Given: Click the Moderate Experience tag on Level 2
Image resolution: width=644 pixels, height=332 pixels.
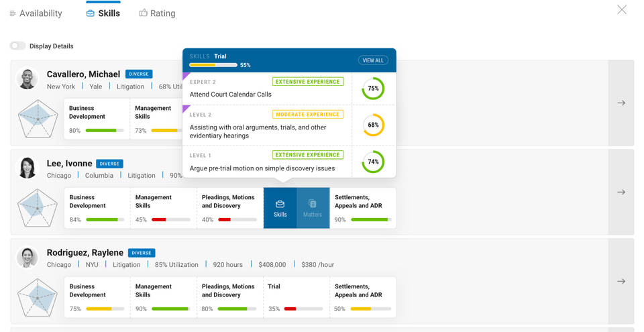Looking at the screenshot, I should 308,114.
